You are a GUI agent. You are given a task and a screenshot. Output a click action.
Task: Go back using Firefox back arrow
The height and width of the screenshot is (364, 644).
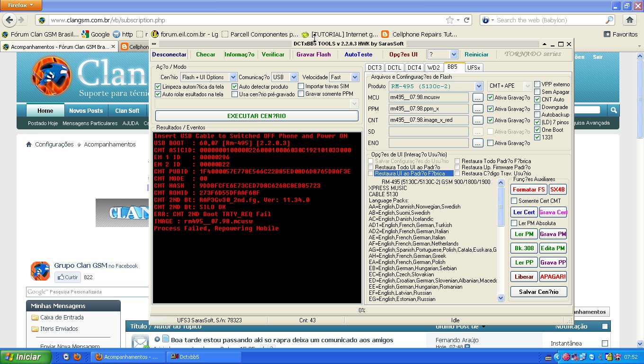pyautogui.click(x=9, y=20)
